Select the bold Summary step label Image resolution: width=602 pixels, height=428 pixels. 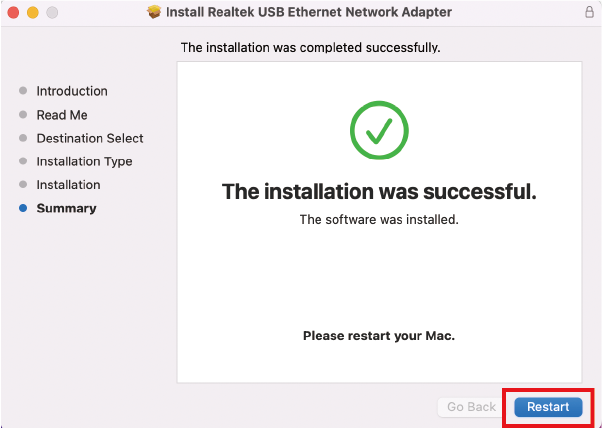point(66,208)
